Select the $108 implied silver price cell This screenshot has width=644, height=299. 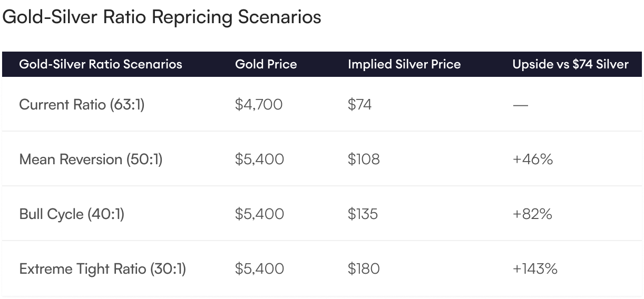(364, 159)
